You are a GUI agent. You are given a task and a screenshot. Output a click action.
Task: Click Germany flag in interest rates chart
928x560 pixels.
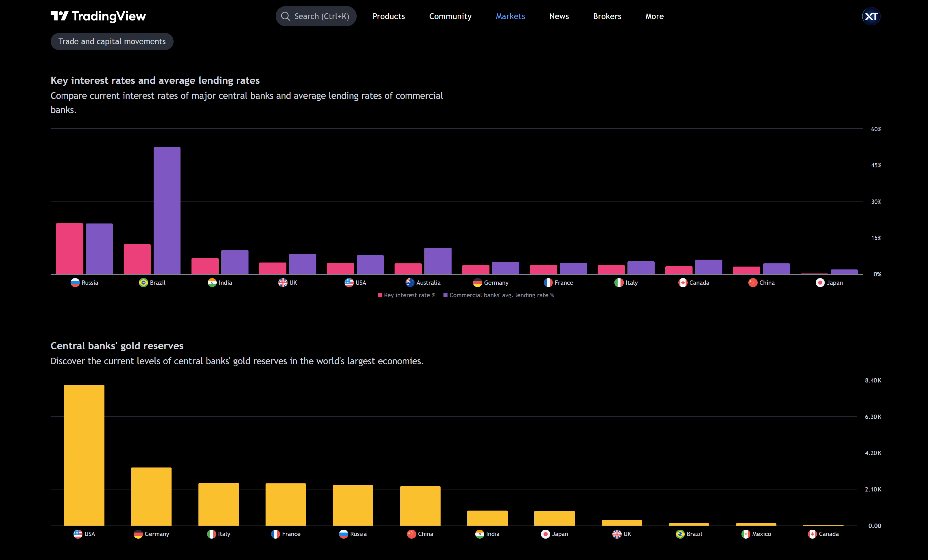[477, 283]
